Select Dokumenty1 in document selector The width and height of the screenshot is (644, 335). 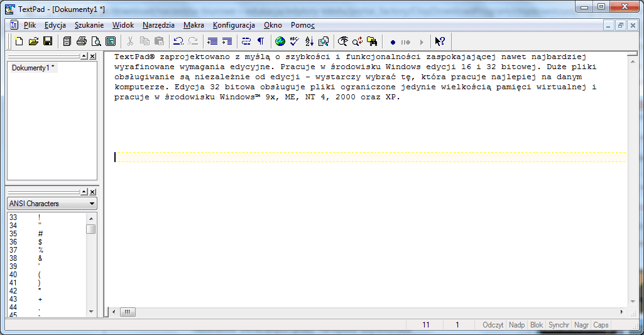33,68
